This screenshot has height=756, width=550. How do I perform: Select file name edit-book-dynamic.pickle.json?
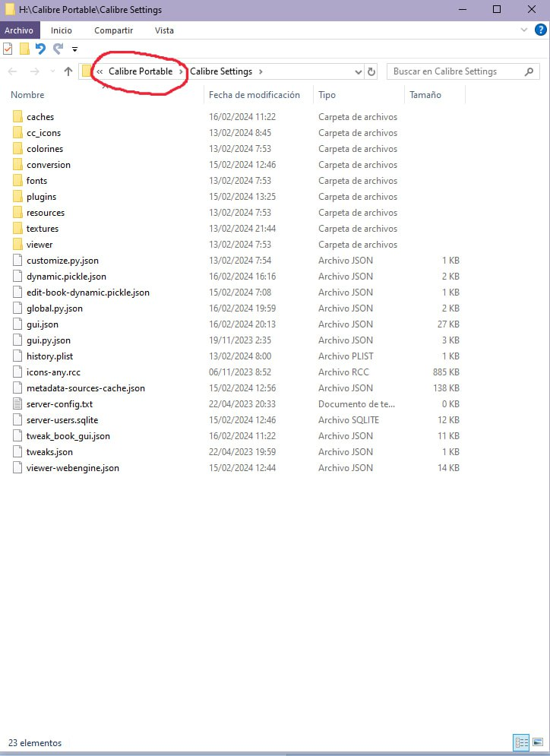(x=88, y=293)
